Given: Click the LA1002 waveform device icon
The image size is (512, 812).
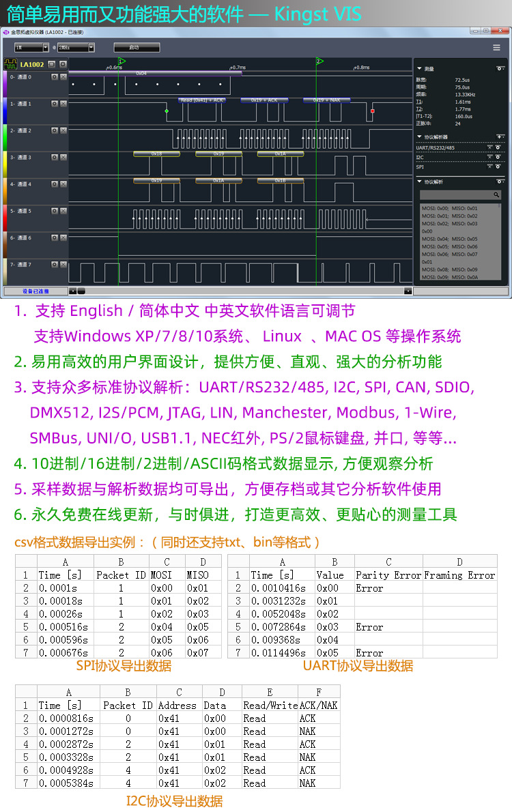Looking at the screenshot, I should click(10, 64).
